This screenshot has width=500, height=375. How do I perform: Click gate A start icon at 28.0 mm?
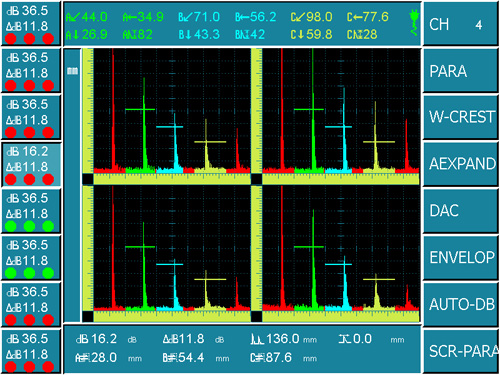[x=82, y=358]
